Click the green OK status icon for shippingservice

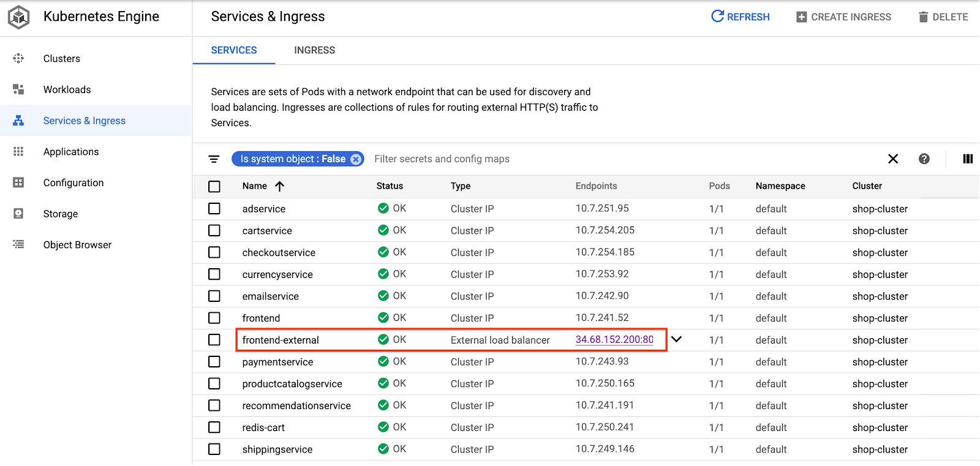click(x=383, y=449)
